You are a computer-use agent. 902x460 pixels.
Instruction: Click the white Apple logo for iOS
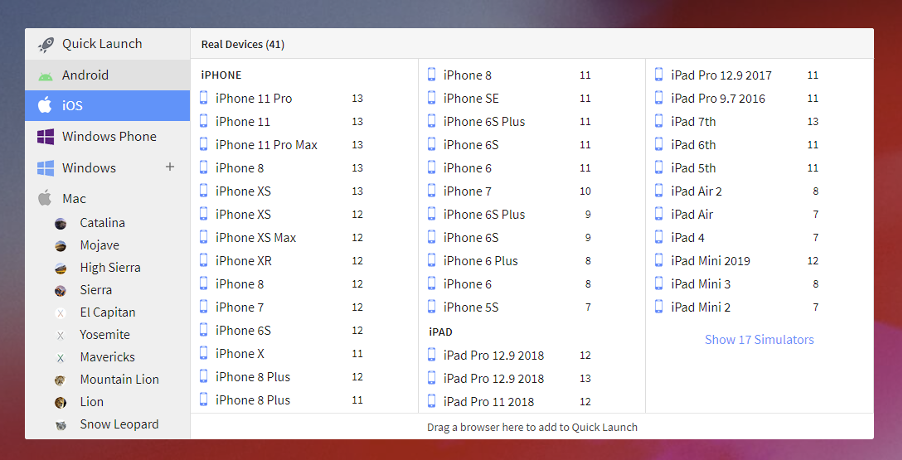click(x=45, y=105)
